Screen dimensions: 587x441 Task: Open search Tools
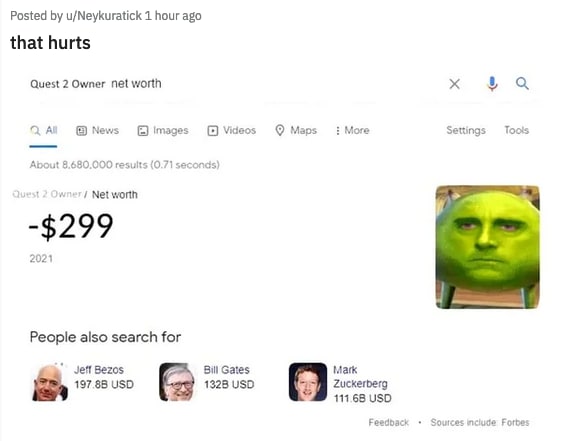[516, 130]
